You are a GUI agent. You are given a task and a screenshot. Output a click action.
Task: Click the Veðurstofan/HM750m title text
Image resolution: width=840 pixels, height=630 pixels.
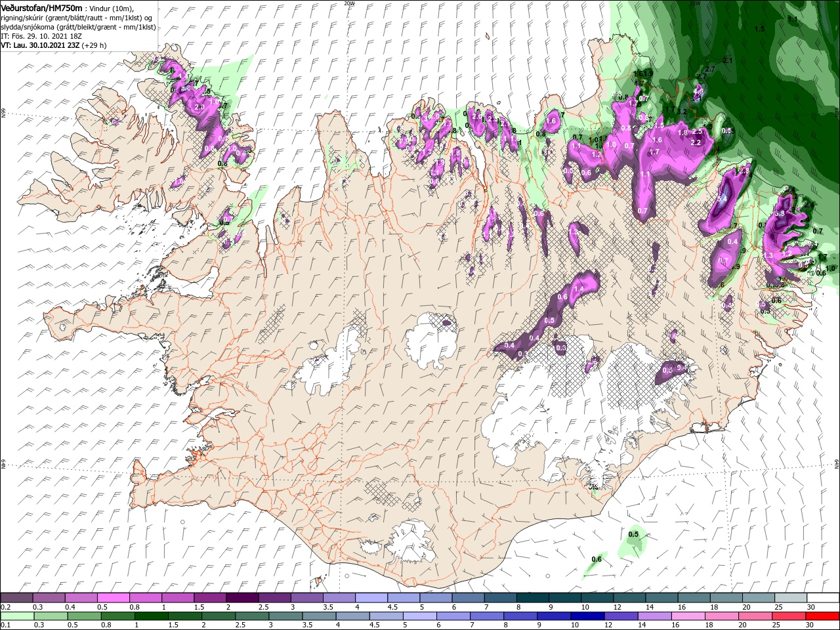tap(41, 7)
